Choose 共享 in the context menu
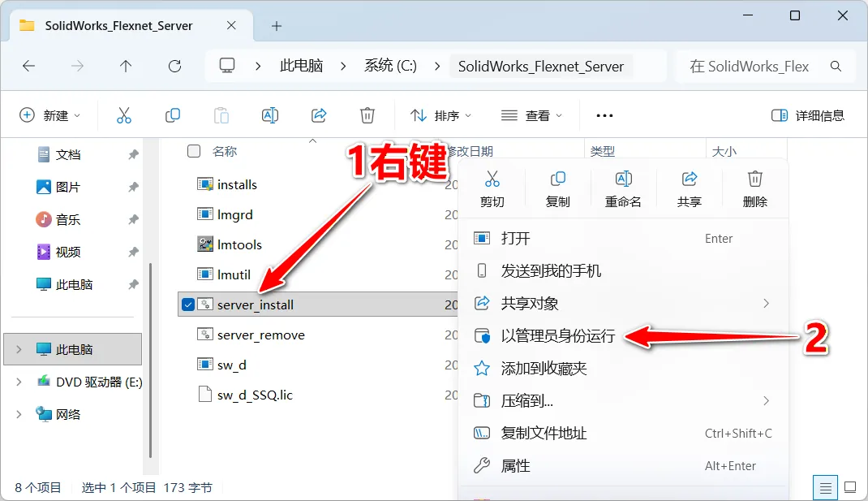Screen dimensions: 868x501 (690, 189)
